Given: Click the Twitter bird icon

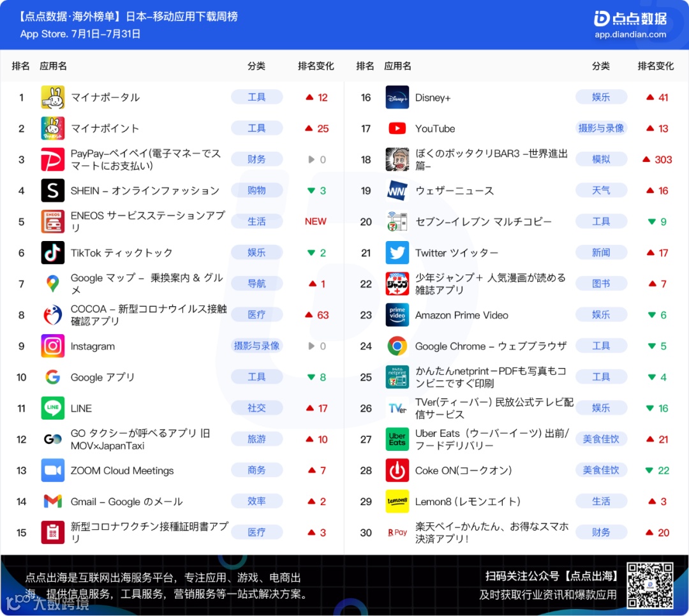Looking at the screenshot, I should pyautogui.click(x=397, y=253).
